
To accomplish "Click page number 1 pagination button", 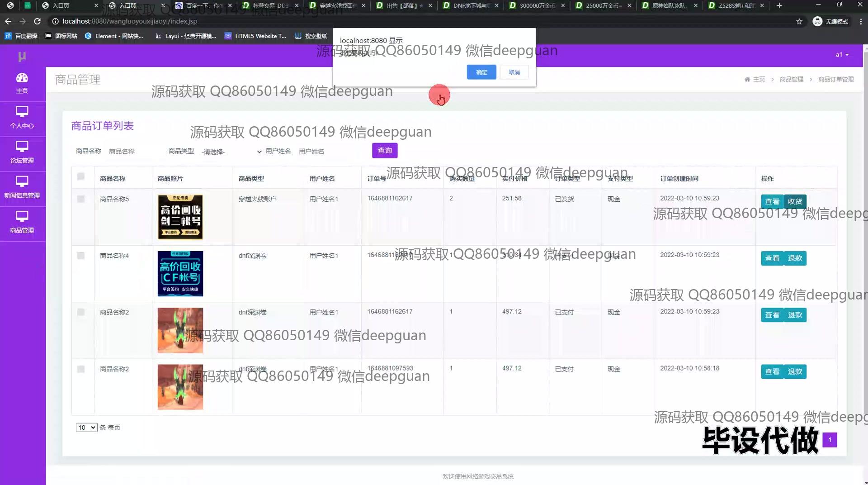I will pos(830,440).
